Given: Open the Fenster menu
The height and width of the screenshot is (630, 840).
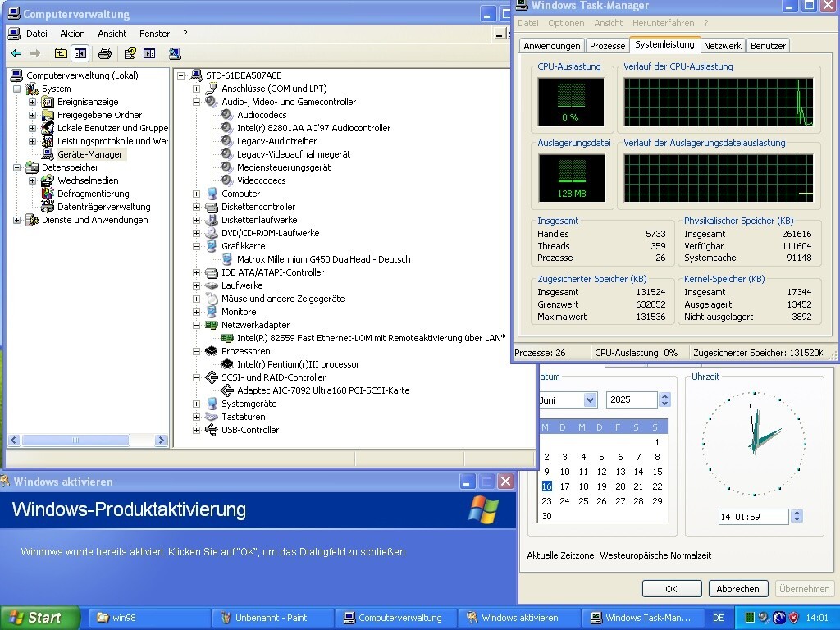Looking at the screenshot, I should (154, 34).
